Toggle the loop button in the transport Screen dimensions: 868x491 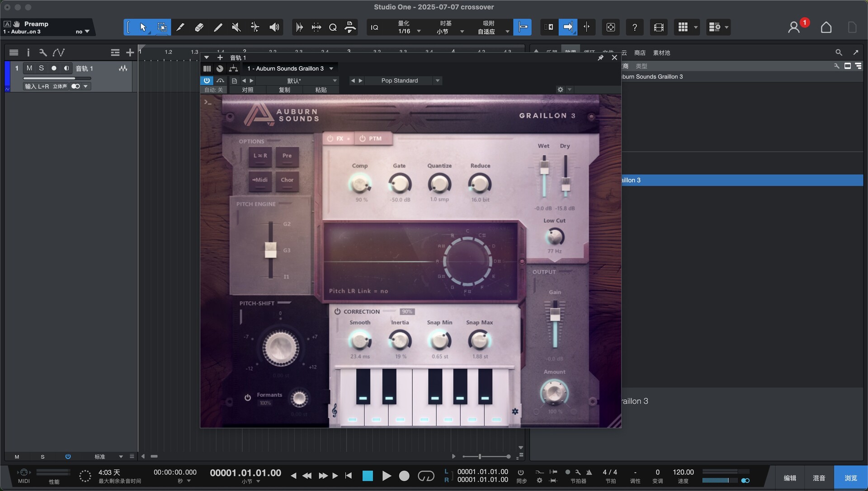tap(426, 476)
